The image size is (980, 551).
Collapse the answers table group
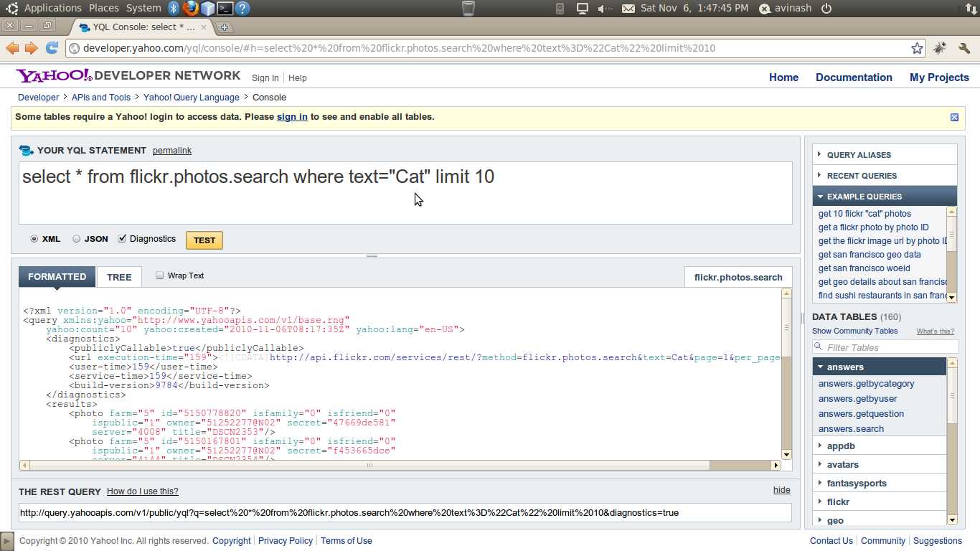click(x=880, y=367)
